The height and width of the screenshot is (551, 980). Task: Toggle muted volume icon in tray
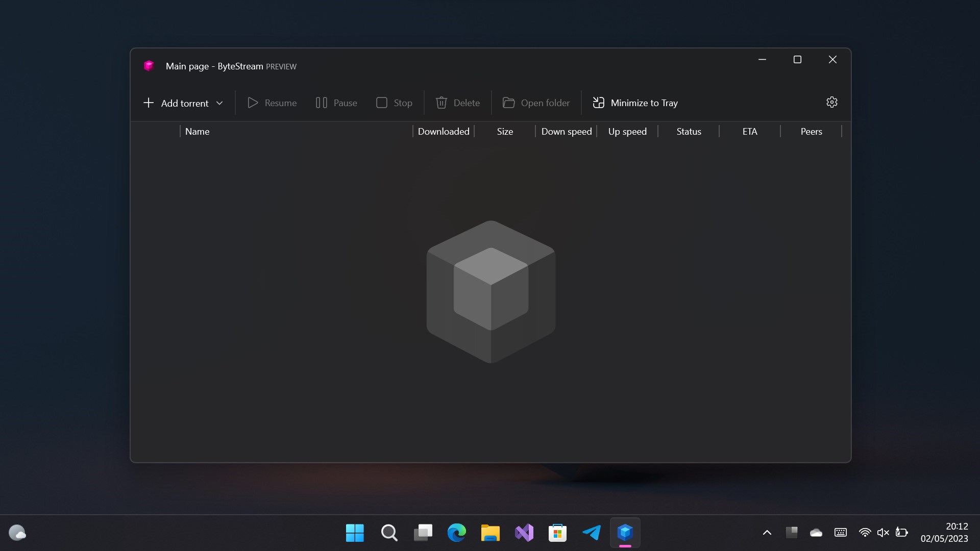click(883, 533)
